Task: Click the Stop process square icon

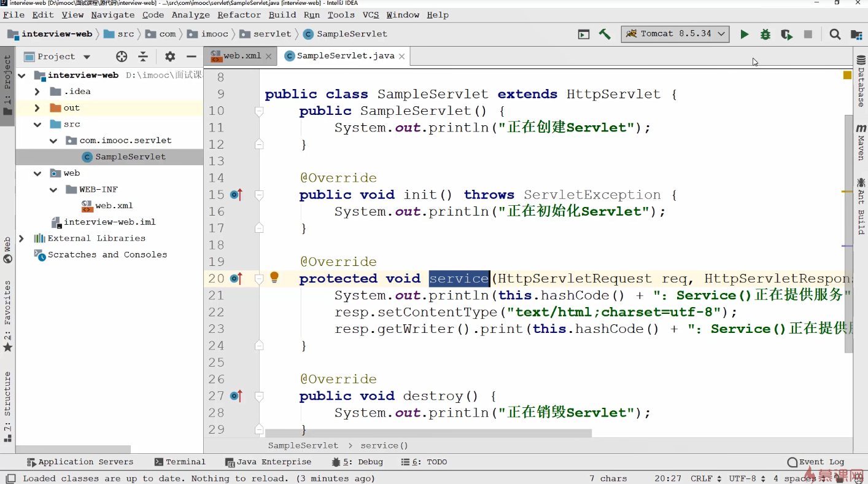Action: [808, 34]
